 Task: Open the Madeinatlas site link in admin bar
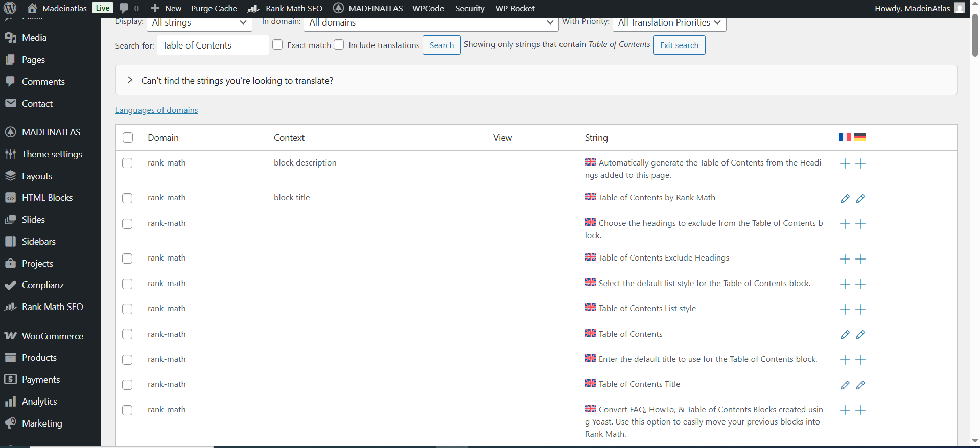[57, 8]
